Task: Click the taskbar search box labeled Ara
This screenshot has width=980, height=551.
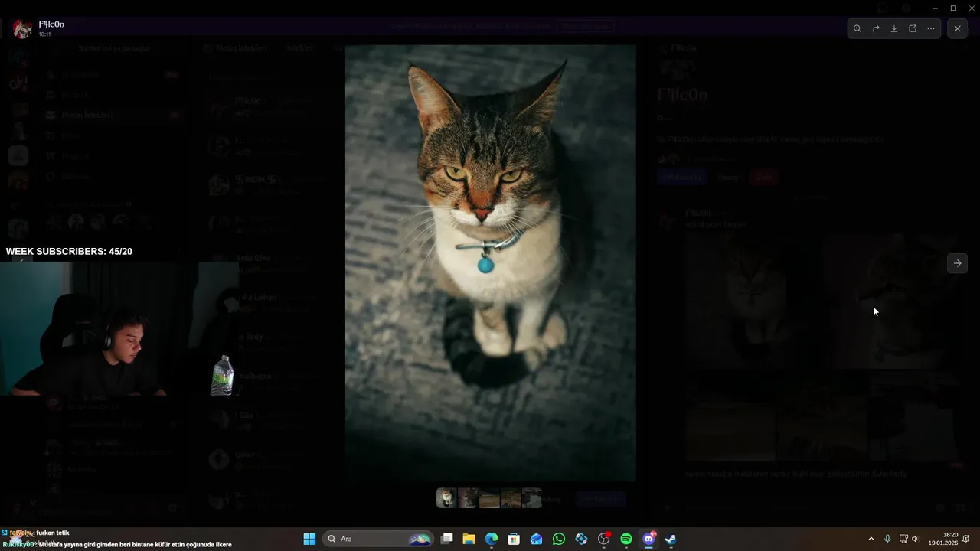Action: click(378, 539)
